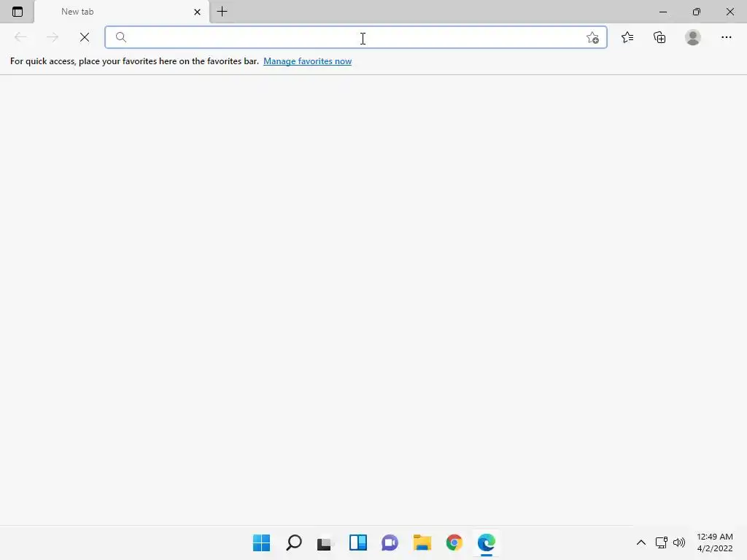
Task: Minimize the Edge window
Action: pos(662,12)
